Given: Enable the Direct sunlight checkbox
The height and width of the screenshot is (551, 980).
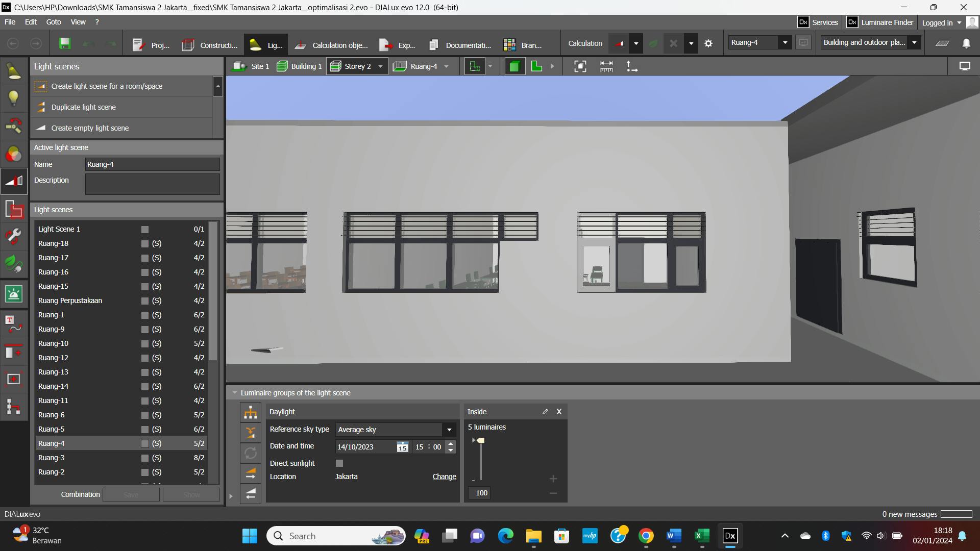Looking at the screenshot, I should coord(339,463).
